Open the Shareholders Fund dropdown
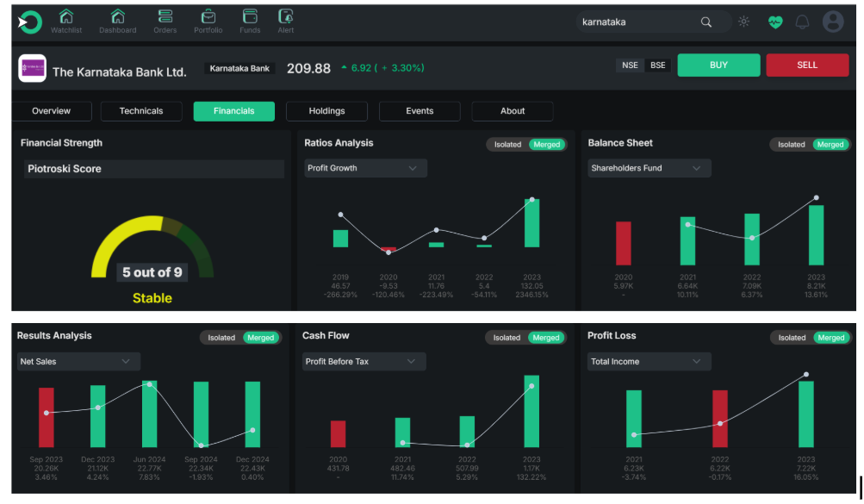 (650, 168)
